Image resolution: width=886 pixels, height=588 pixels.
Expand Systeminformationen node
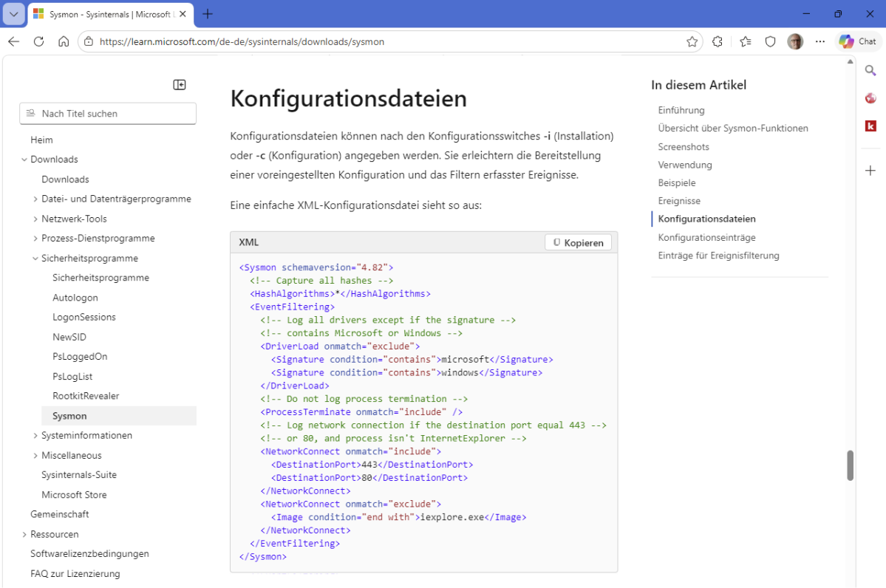(x=35, y=436)
